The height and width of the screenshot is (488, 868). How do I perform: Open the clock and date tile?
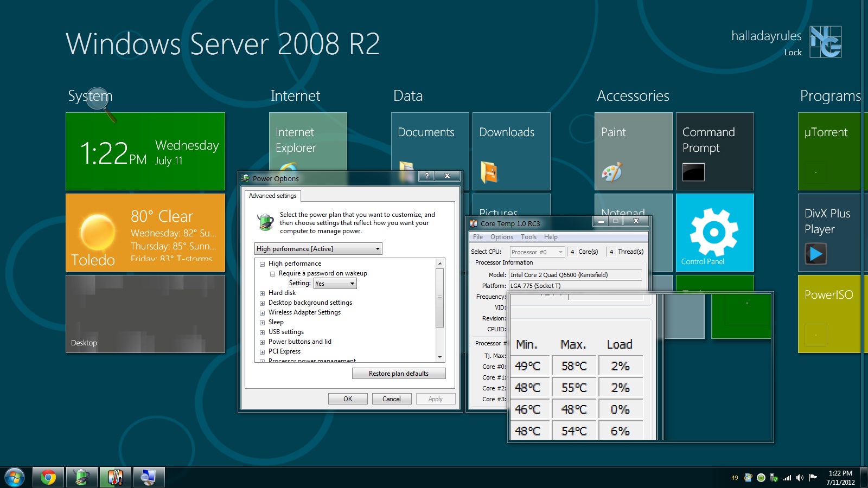(x=145, y=151)
